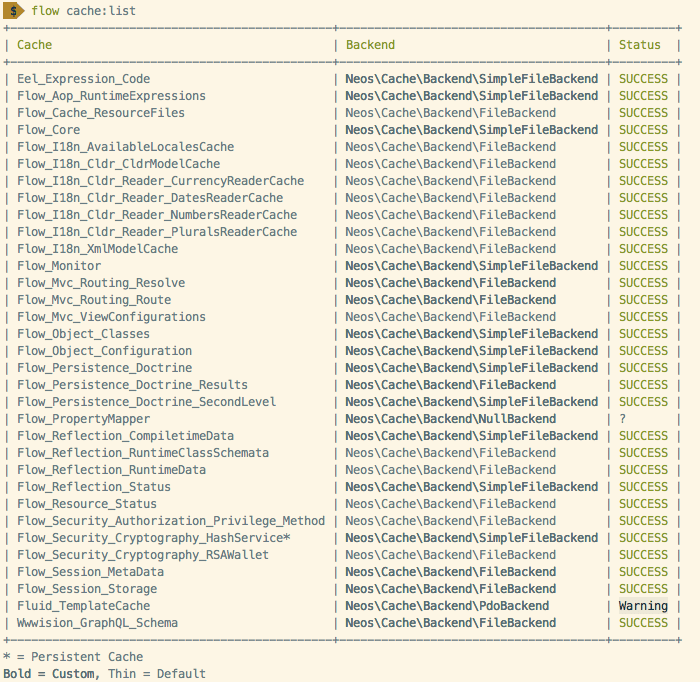
Task: Select the Flow_Aop_RuntimeExpressions cache name
Action: point(111,96)
